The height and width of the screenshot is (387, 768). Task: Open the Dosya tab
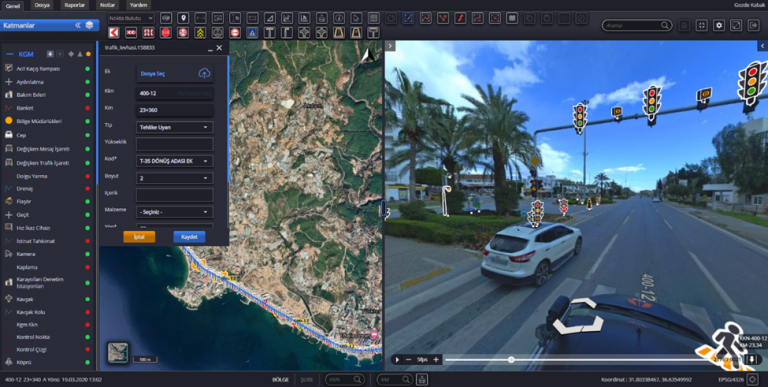pyautogui.click(x=42, y=5)
